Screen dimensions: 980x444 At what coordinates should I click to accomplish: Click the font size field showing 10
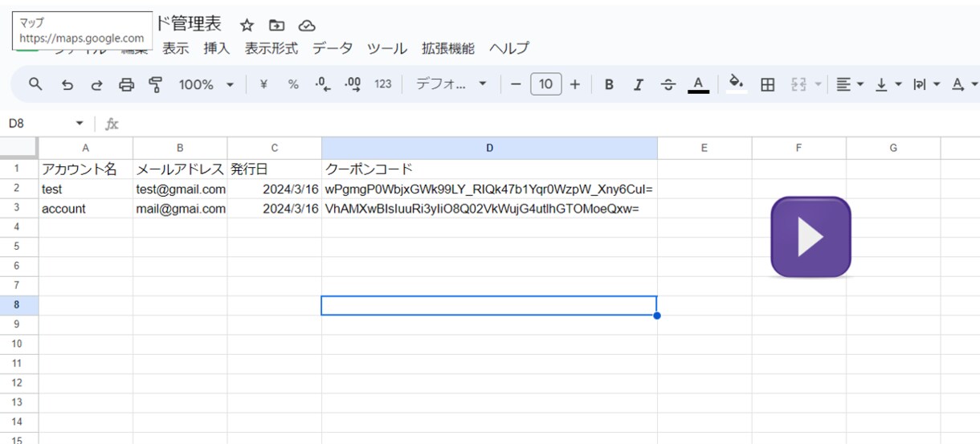[545, 84]
